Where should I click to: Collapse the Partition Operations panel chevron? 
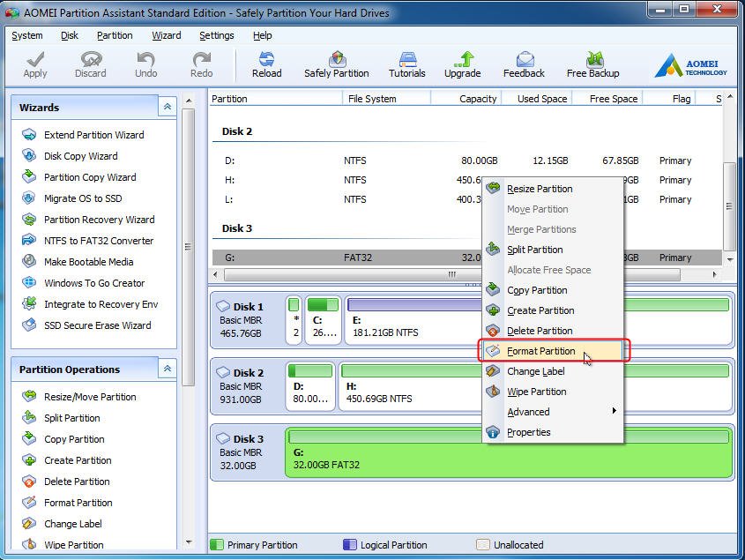pyautogui.click(x=168, y=369)
